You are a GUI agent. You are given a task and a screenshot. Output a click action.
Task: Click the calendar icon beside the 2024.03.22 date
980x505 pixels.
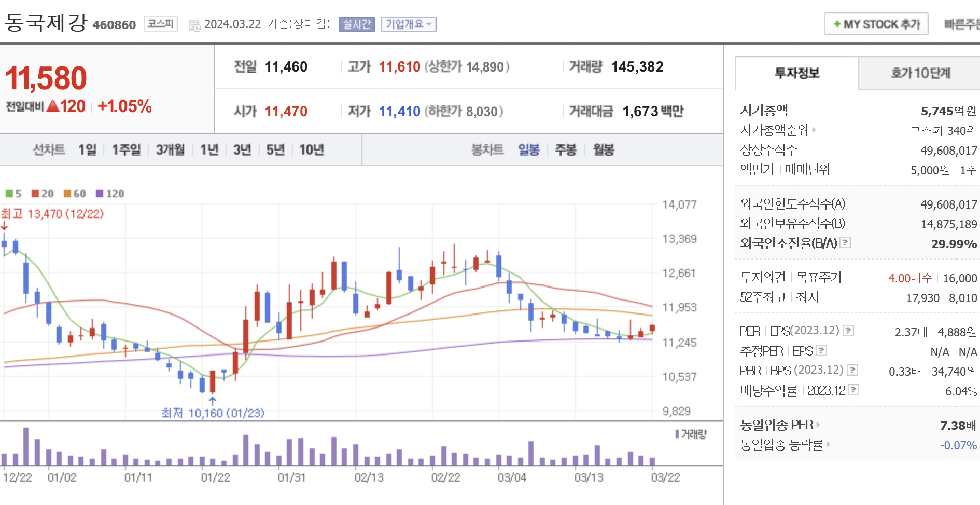point(194,25)
